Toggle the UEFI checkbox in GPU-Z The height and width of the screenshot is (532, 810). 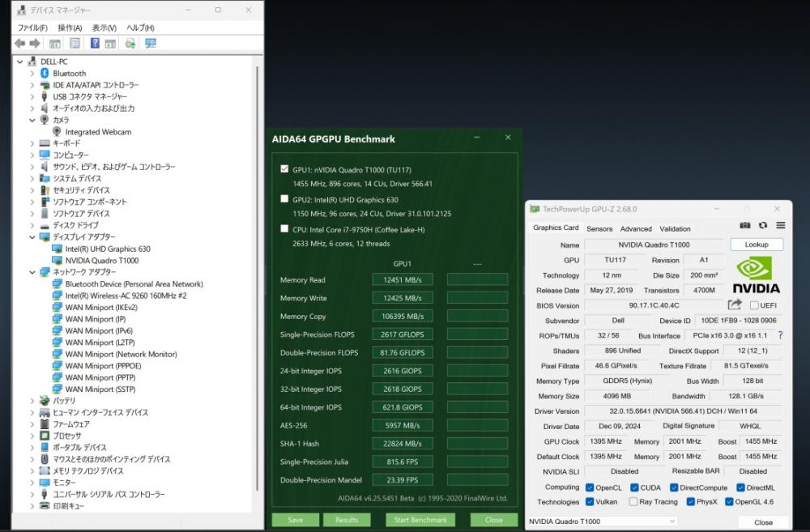click(754, 305)
